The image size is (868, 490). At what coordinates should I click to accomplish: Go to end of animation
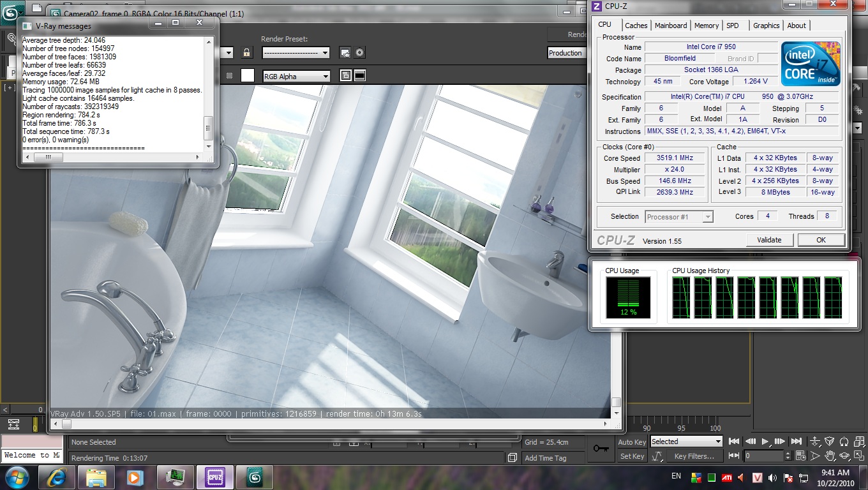point(796,442)
